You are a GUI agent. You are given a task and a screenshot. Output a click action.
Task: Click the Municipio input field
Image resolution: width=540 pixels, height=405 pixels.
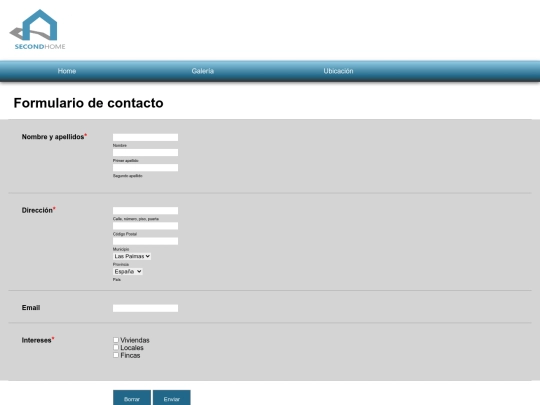tap(145, 241)
